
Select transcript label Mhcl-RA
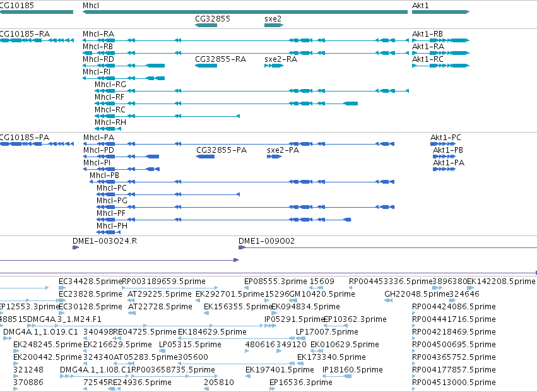click(x=98, y=34)
